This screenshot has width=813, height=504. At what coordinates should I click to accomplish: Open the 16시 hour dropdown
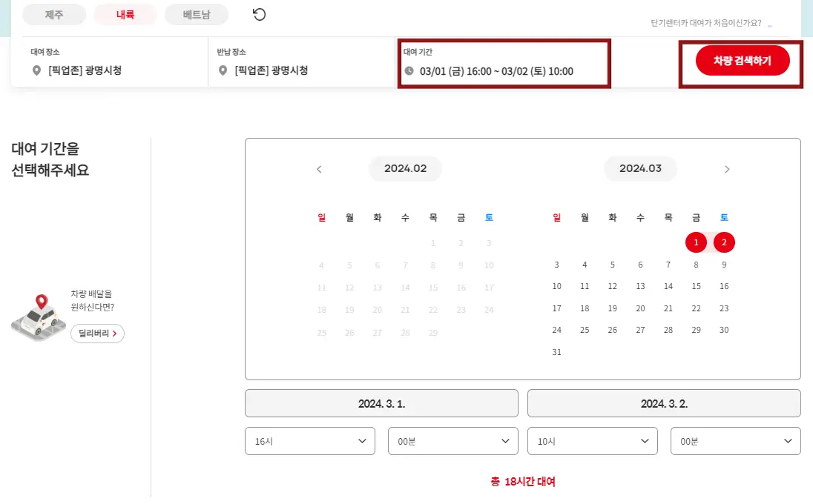(310, 441)
